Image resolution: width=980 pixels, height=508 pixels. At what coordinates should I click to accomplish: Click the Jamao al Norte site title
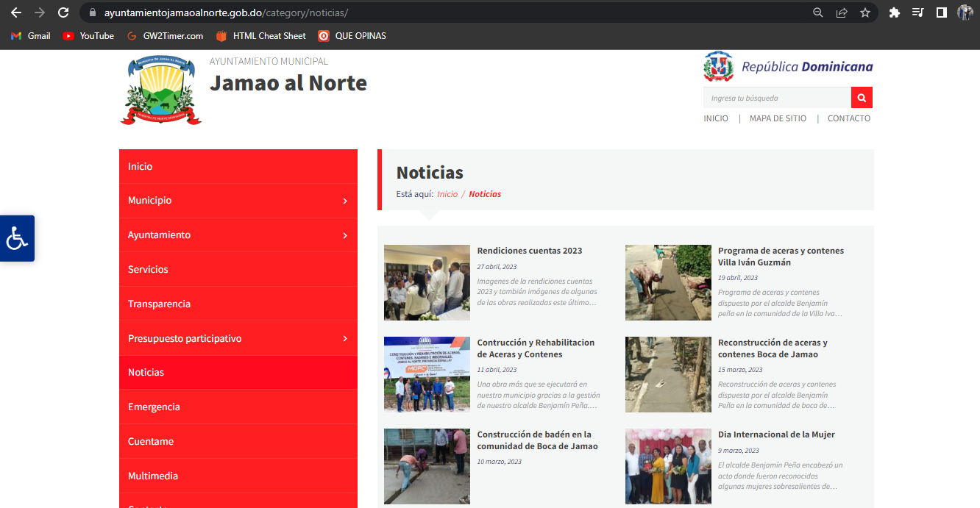point(288,82)
